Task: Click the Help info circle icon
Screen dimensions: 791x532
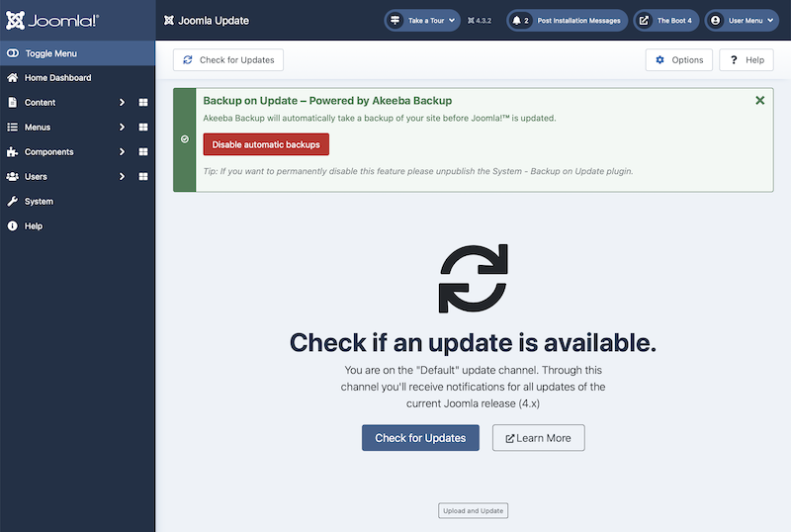Action: click(13, 226)
